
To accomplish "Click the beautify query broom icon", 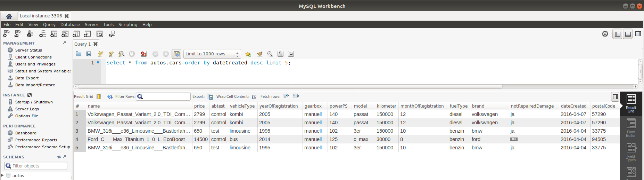I will point(259,54).
